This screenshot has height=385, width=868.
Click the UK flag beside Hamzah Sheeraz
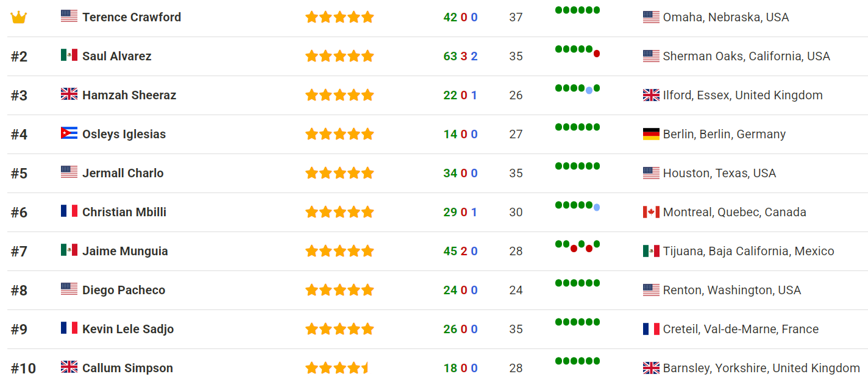(x=69, y=94)
